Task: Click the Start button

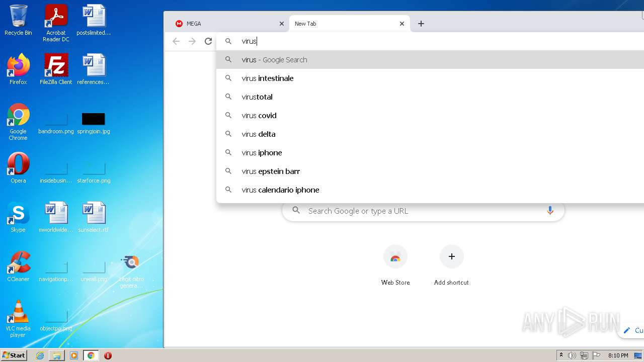Action: (14, 355)
